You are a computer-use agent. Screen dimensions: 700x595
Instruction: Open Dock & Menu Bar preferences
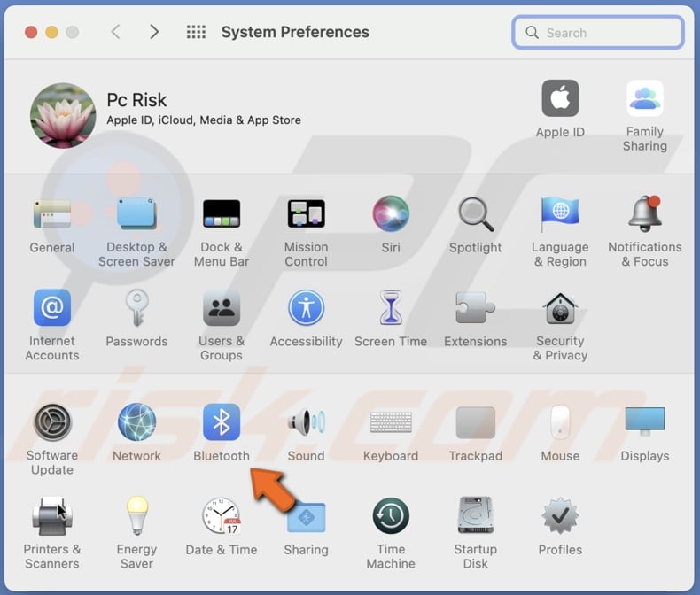(x=222, y=214)
